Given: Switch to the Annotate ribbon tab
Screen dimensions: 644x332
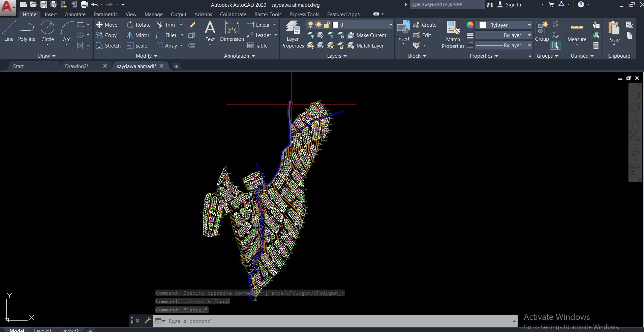Looking at the screenshot, I should [x=75, y=14].
